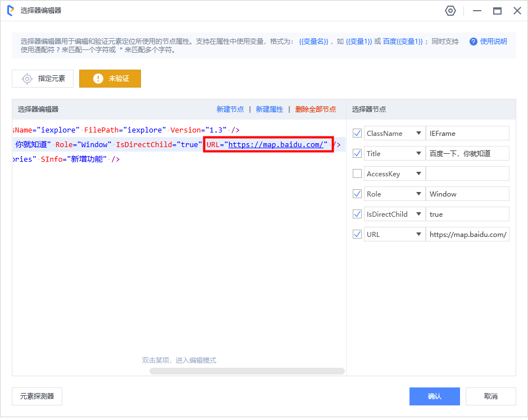Click the app logo icon in title bar
The image size is (528, 420).
tap(11, 11)
